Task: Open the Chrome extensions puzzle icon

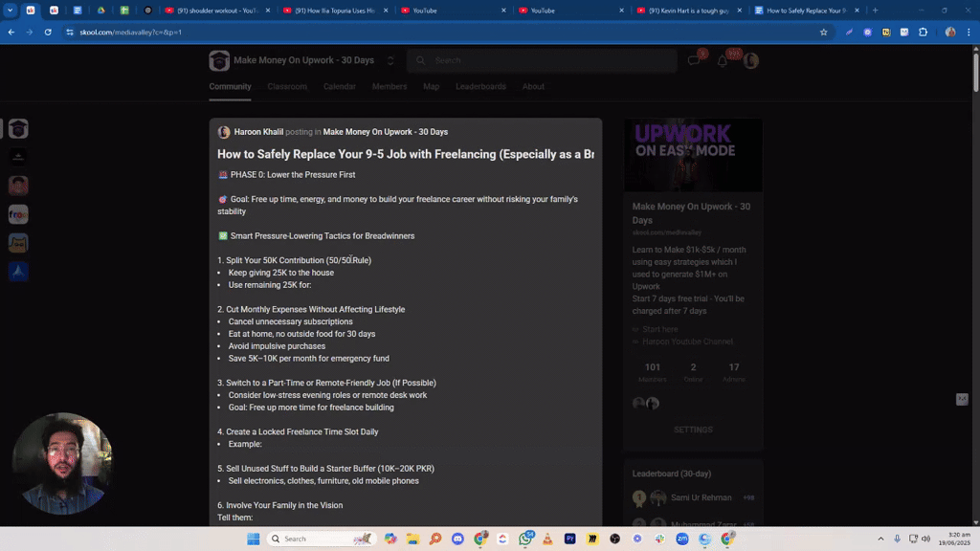Action: click(924, 32)
